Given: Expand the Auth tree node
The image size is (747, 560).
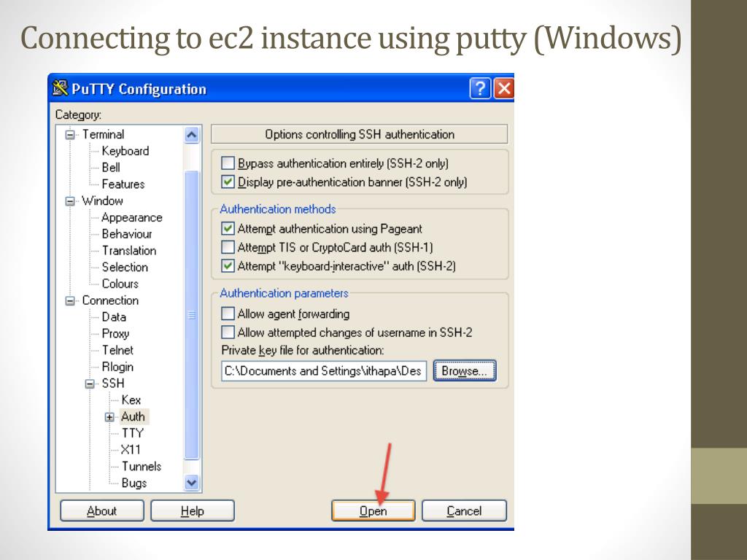Looking at the screenshot, I should click(109, 417).
